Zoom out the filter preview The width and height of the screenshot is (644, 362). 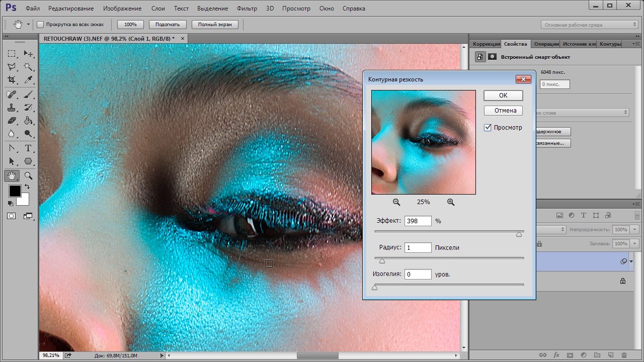[x=396, y=202]
